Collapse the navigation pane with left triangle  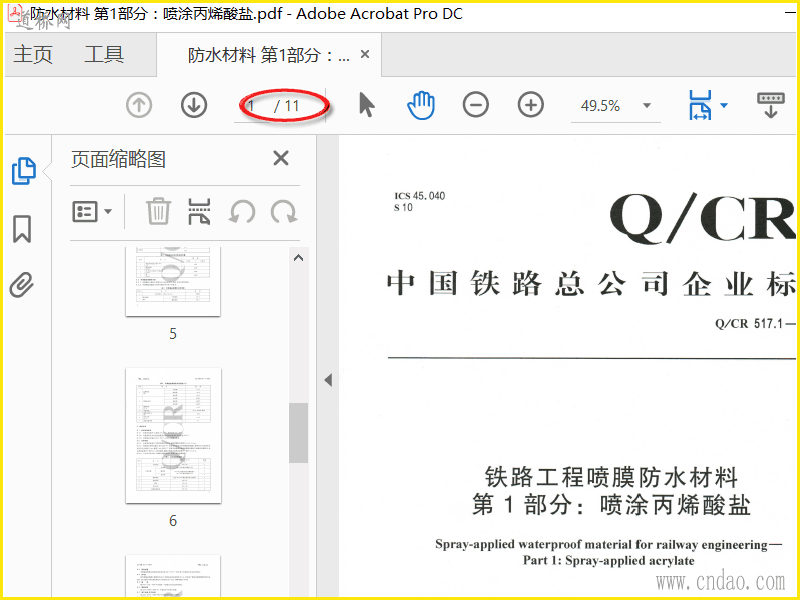tap(328, 380)
